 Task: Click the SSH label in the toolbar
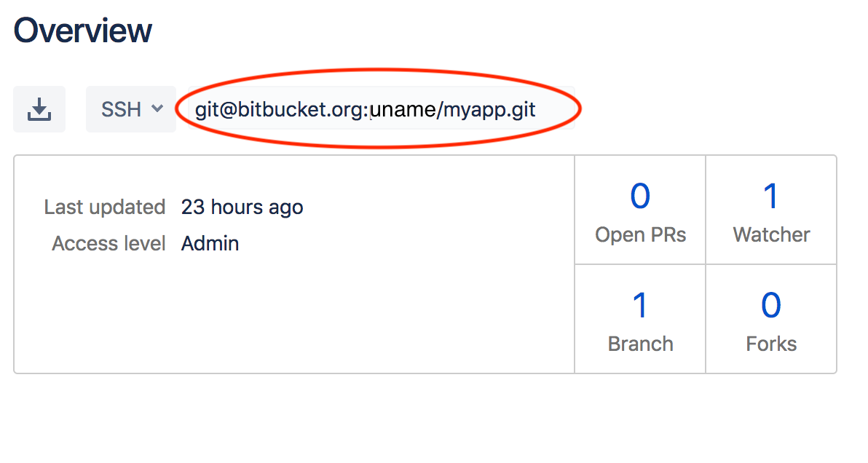coord(123,108)
